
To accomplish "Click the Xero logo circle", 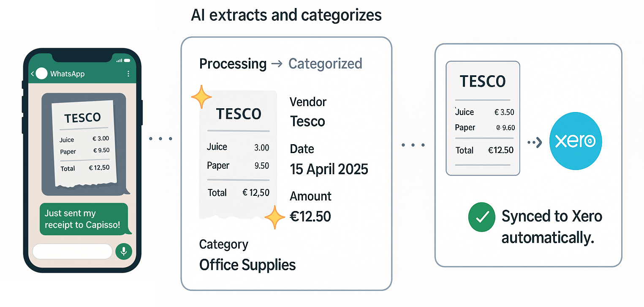I will point(576,142).
